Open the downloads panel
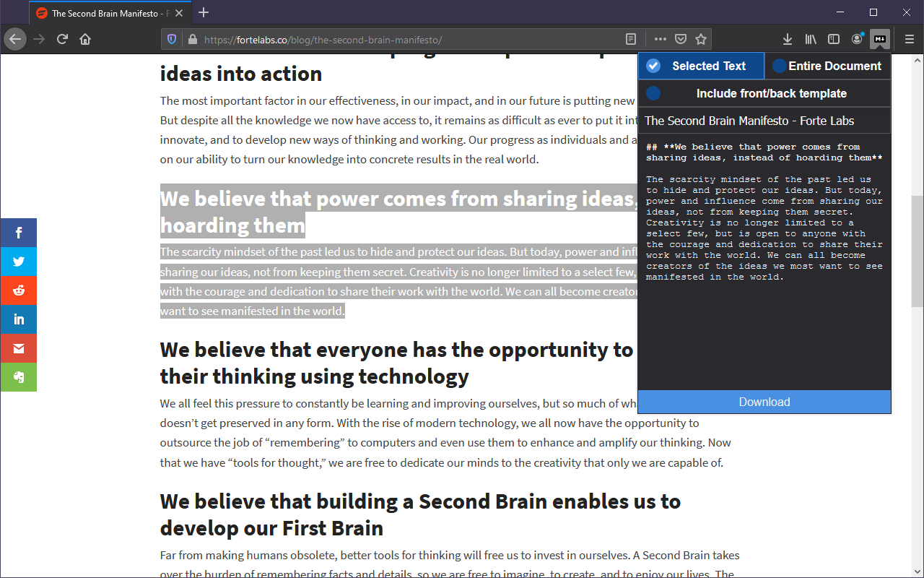 click(x=788, y=39)
